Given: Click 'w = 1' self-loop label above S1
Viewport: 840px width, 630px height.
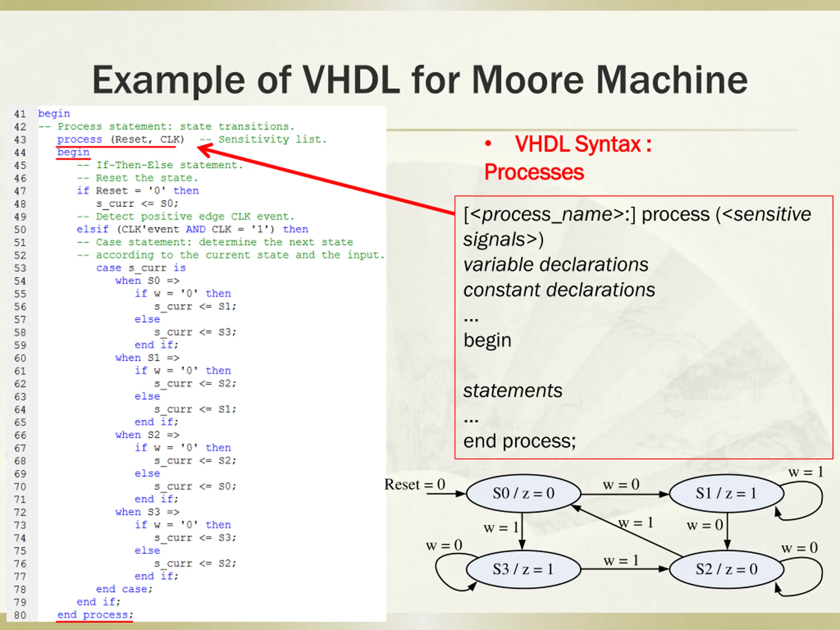Looking at the screenshot, I should tap(806, 472).
